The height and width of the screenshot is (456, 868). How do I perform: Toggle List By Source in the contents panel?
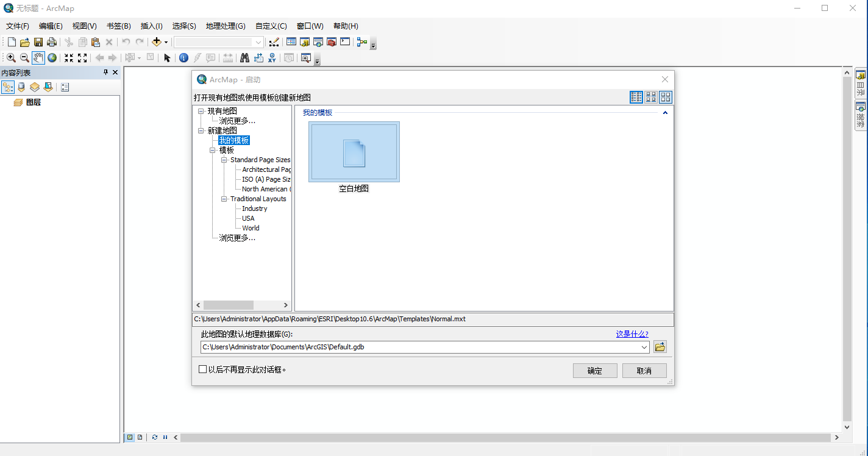21,87
